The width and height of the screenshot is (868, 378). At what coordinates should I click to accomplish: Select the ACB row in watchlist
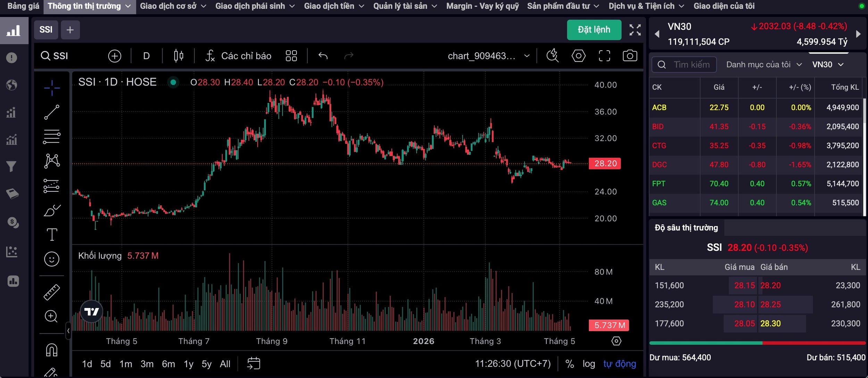756,108
